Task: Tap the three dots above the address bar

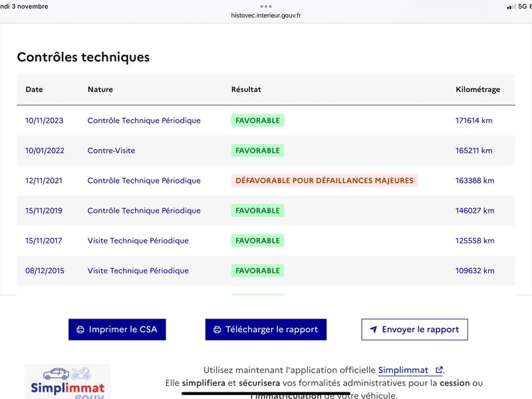Action: [x=266, y=7]
